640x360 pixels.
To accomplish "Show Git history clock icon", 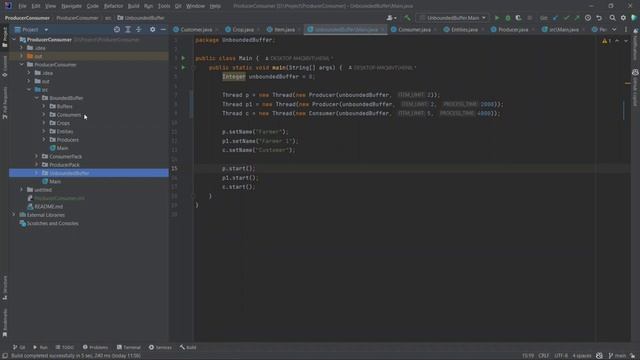I will [x=588, y=18].
